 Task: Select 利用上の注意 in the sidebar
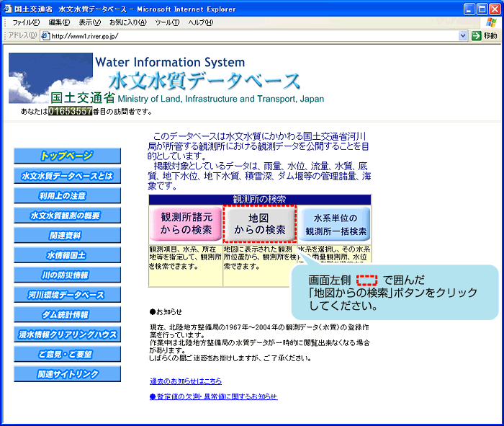coord(68,195)
